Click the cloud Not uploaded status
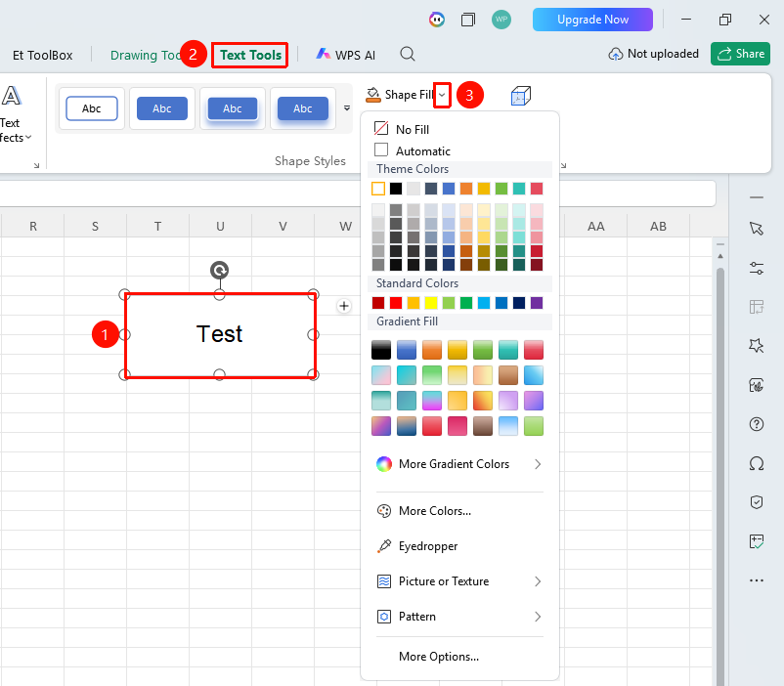The width and height of the screenshot is (784, 686). 653,54
